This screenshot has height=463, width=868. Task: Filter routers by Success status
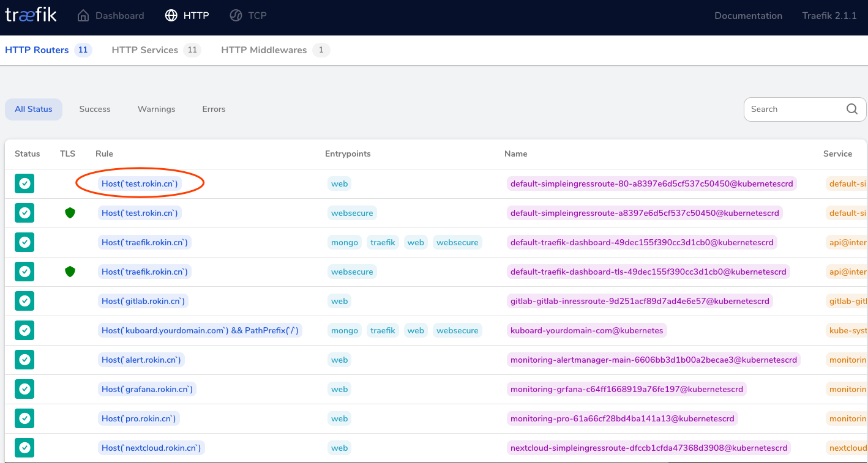(95, 109)
